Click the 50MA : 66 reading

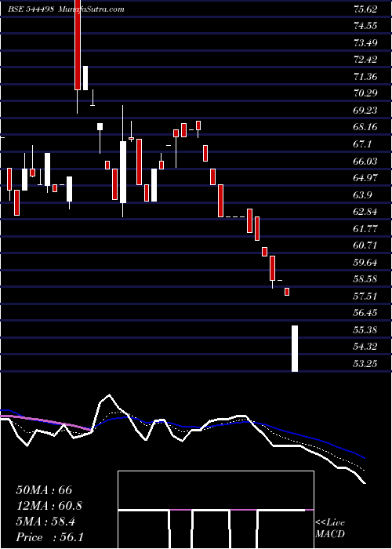pyautogui.click(x=44, y=490)
